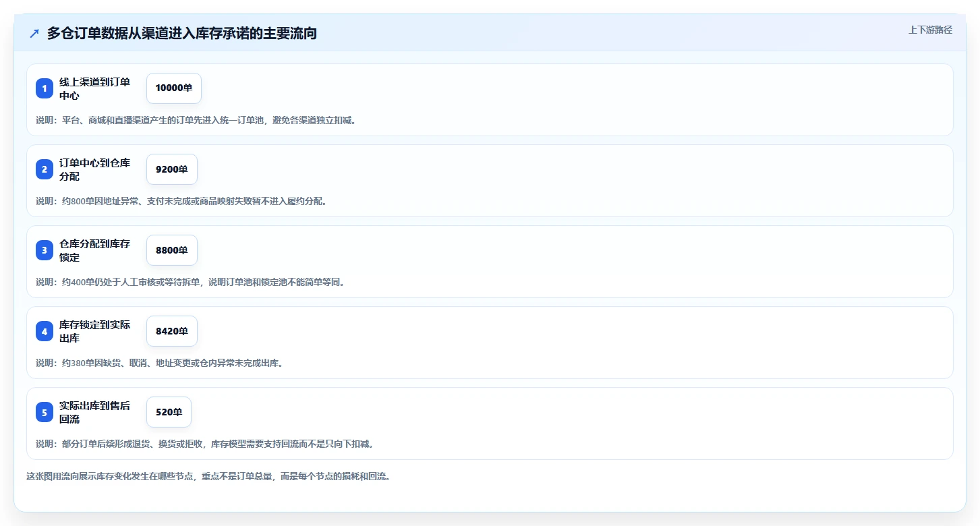Image resolution: width=980 pixels, height=526 pixels.
Task: Click the note about 退货、换货或拒收
Action: tap(204, 444)
